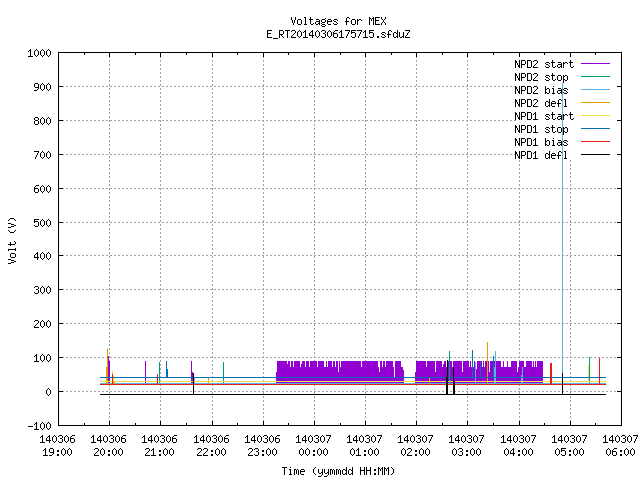640x480 pixels.
Task: Click the 'NPD2 start' legend label
Action: (x=544, y=64)
